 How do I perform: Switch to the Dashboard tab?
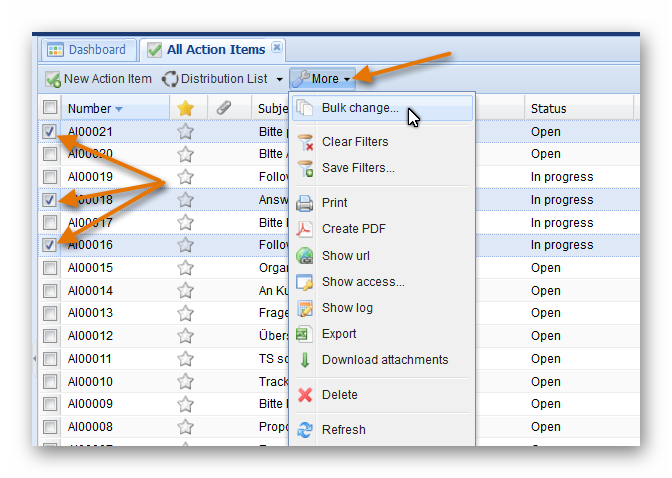87,49
